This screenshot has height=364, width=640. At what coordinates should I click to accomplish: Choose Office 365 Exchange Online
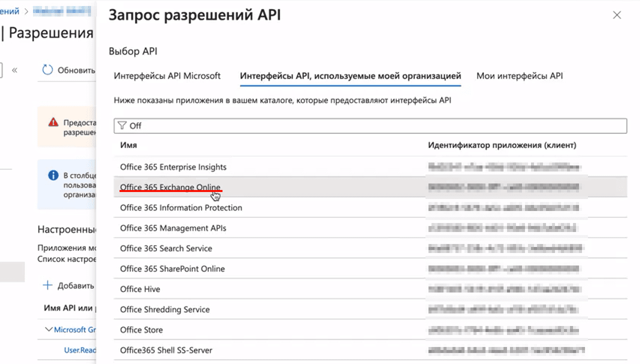tap(370, 187)
